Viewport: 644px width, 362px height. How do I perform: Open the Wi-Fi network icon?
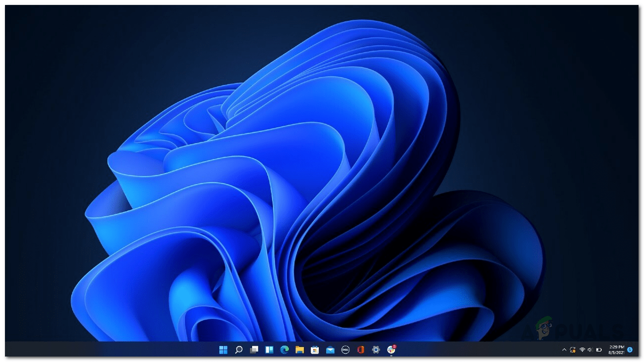click(x=582, y=350)
